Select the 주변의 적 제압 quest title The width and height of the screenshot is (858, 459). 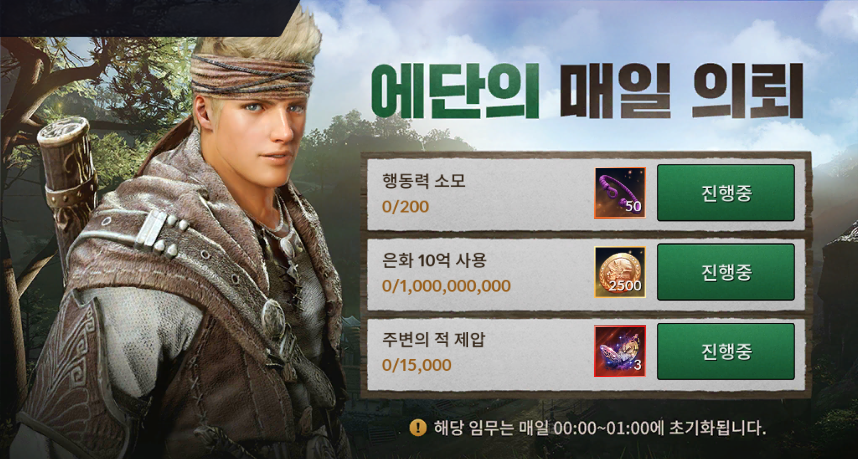tap(433, 340)
